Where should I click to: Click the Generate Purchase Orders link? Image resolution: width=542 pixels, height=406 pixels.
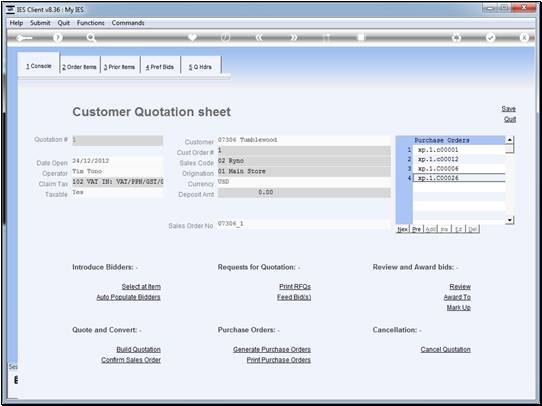272,350
